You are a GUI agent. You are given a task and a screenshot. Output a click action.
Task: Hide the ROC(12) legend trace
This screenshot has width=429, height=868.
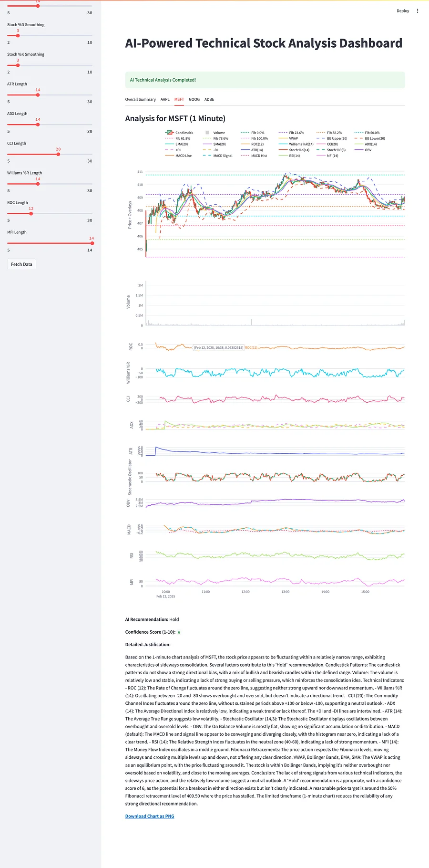pyautogui.click(x=253, y=144)
